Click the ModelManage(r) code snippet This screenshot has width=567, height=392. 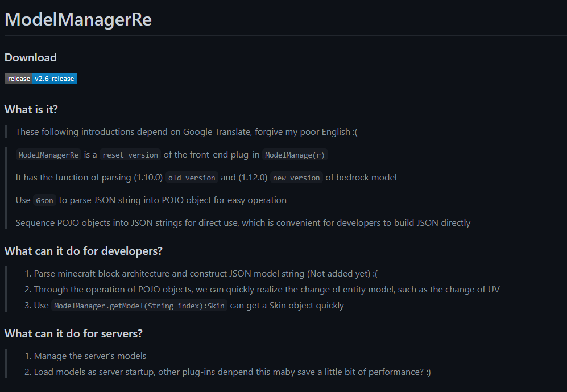point(295,155)
